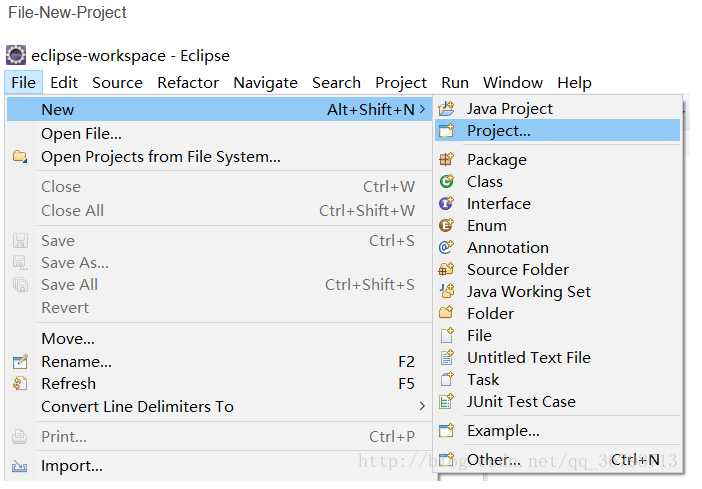
Task: Select Annotation in the New submenu
Action: (558, 247)
